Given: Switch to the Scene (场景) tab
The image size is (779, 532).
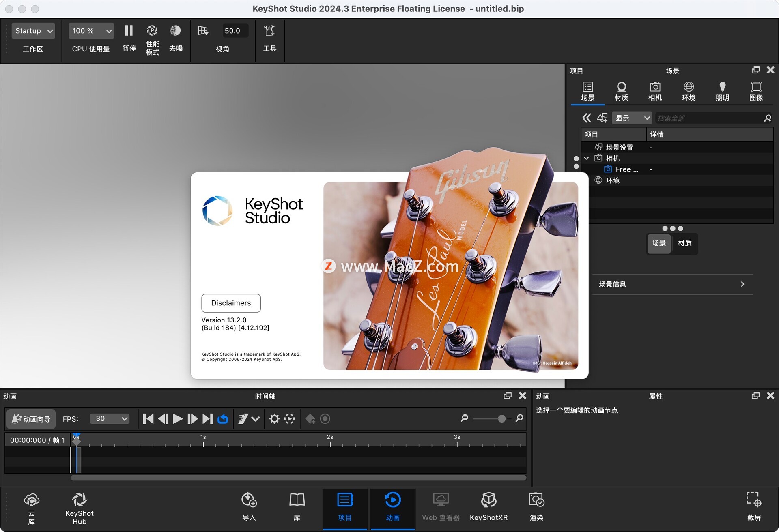Looking at the screenshot, I should click(x=587, y=91).
